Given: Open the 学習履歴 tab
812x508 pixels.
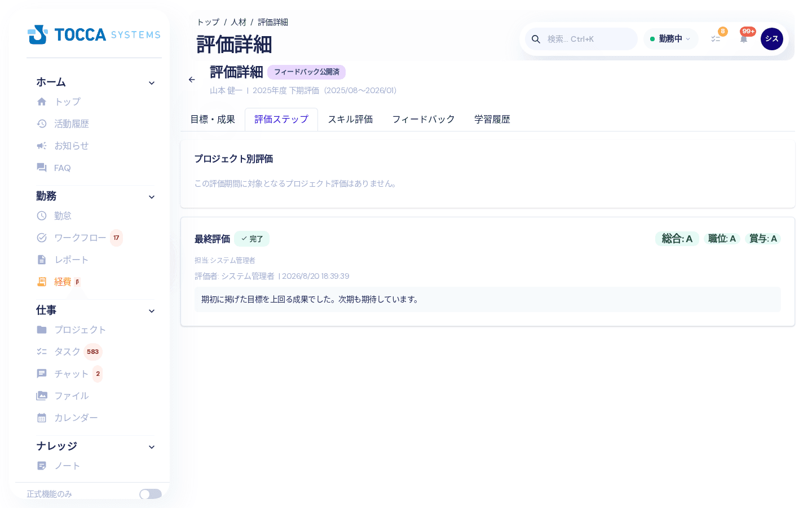Looking at the screenshot, I should pyautogui.click(x=492, y=120).
